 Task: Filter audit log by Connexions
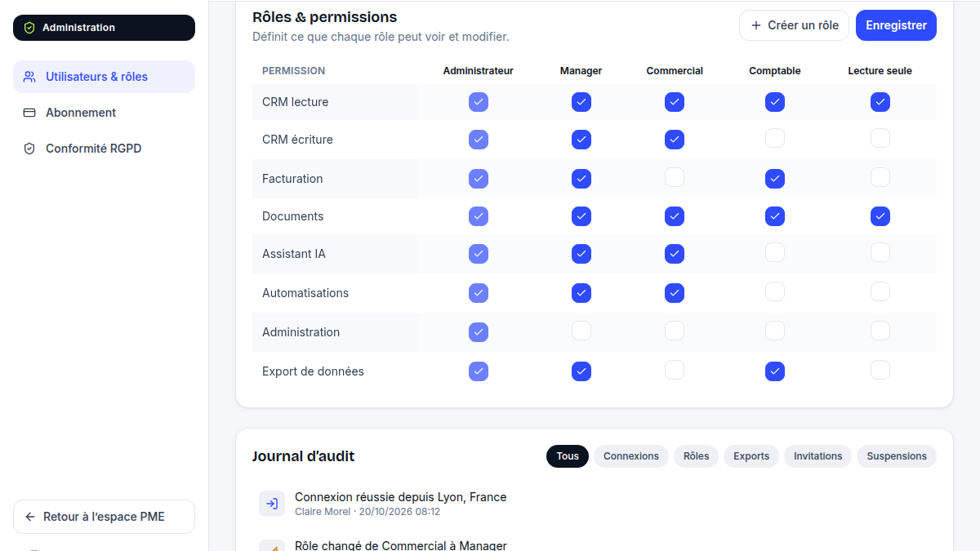pos(631,456)
